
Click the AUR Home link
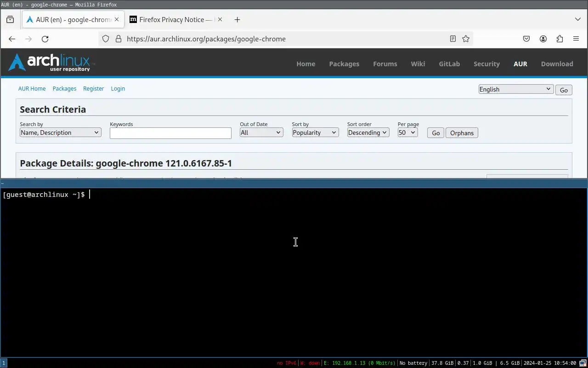click(32, 89)
